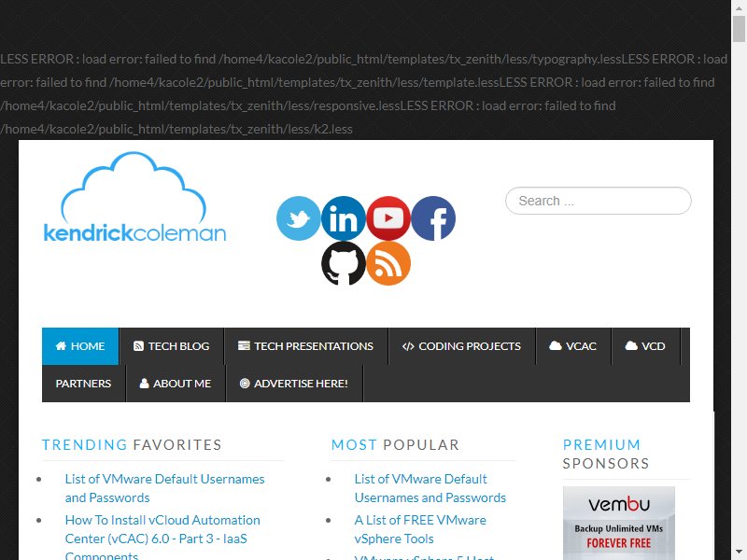Click the 'Trending Favorites' heading
Viewport: 747px width, 560px height.
click(x=132, y=445)
